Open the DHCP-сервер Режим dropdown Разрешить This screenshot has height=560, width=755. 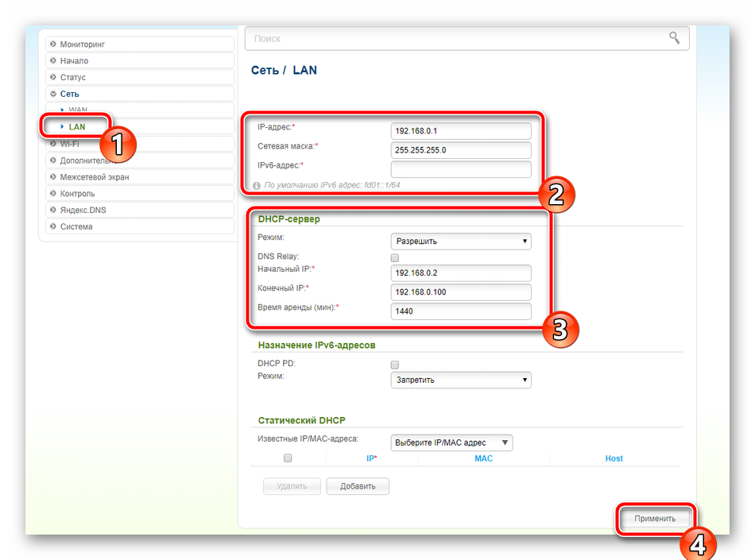pyautogui.click(x=461, y=241)
